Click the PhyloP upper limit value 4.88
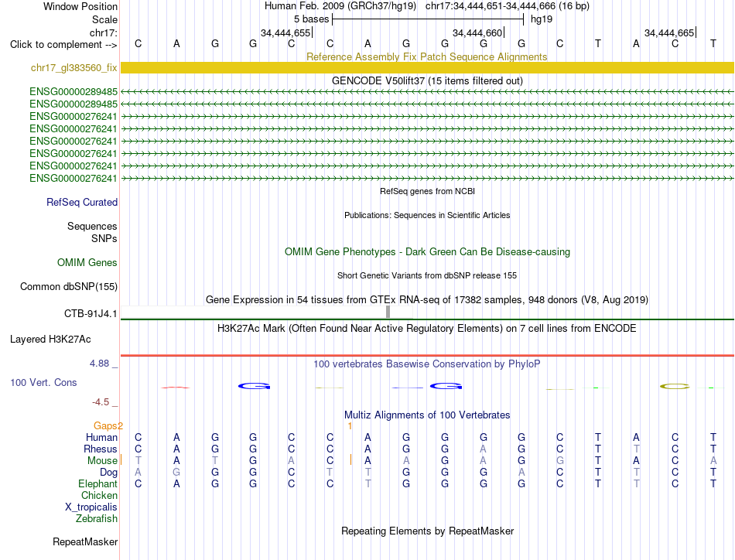The image size is (735, 560). click(x=99, y=364)
